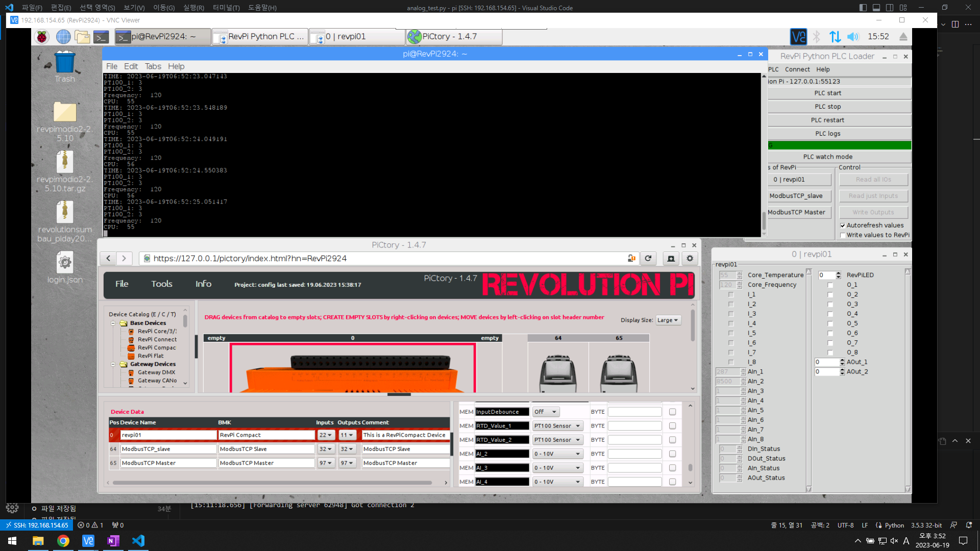
Task: Open PiCtory Tools menu
Action: point(162,284)
